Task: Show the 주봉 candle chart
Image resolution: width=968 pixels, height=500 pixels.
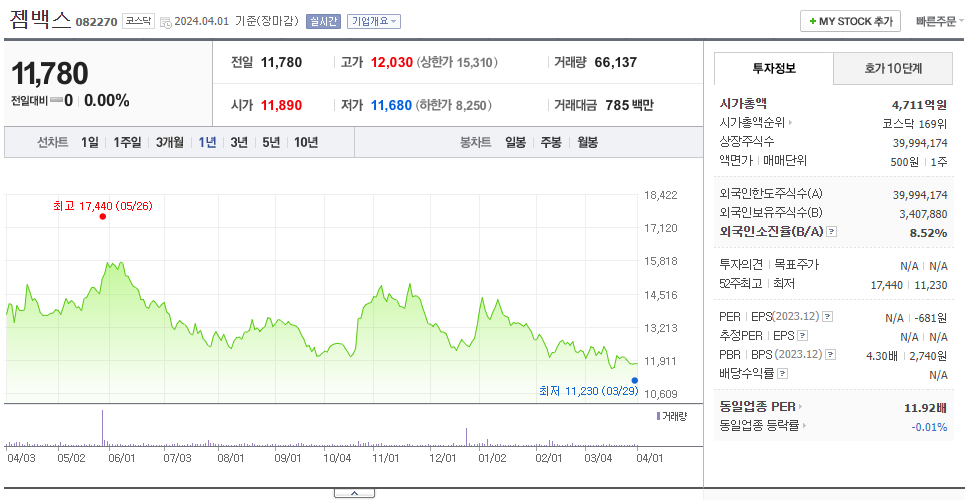Action: pyautogui.click(x=551, y=143)
